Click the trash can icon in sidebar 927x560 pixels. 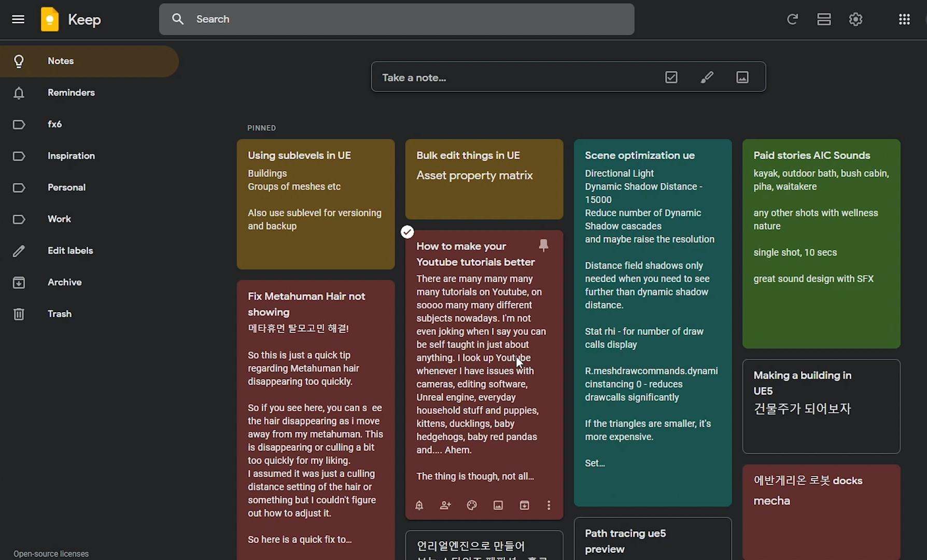(x=19, y=314)
